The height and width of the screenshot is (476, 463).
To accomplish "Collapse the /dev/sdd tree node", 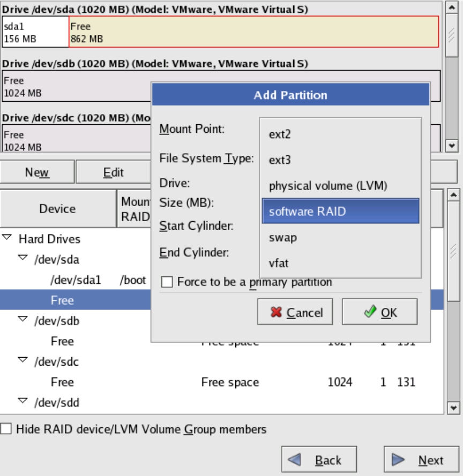I will [23, 401].
